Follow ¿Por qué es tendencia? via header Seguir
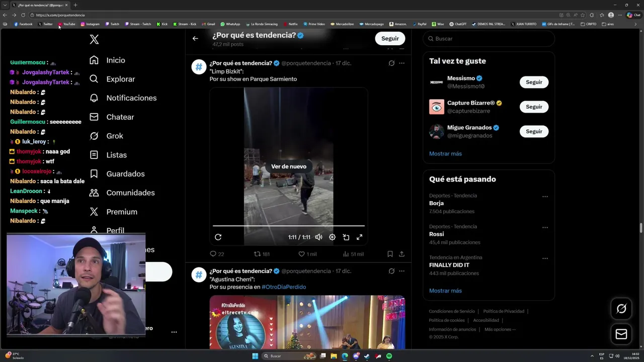Viewport: 644px width, 362px height. point(390,38)
